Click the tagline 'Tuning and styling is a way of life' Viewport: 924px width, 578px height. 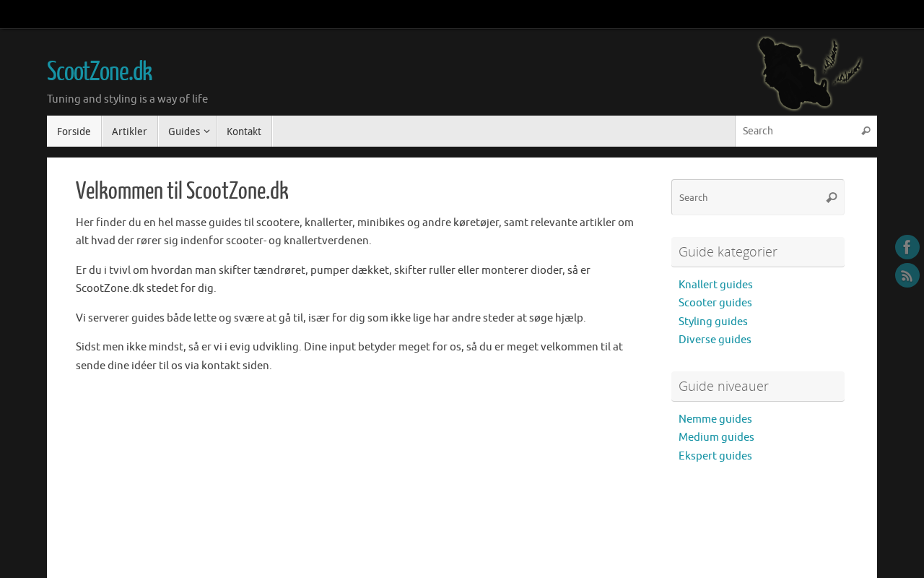[x=127, y=99]
